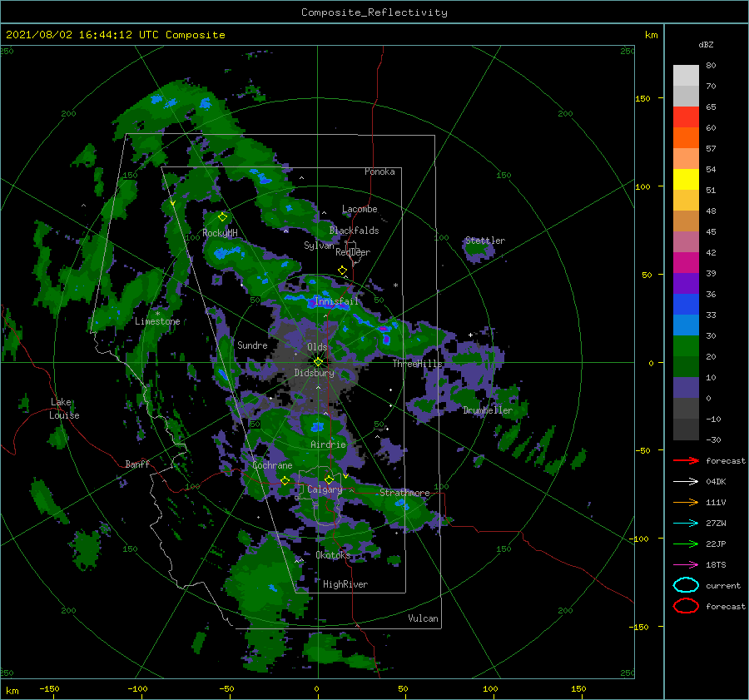This screenshot has height=700, width=749.
Task: Select the Sundre label
Action: coord(252,345)
